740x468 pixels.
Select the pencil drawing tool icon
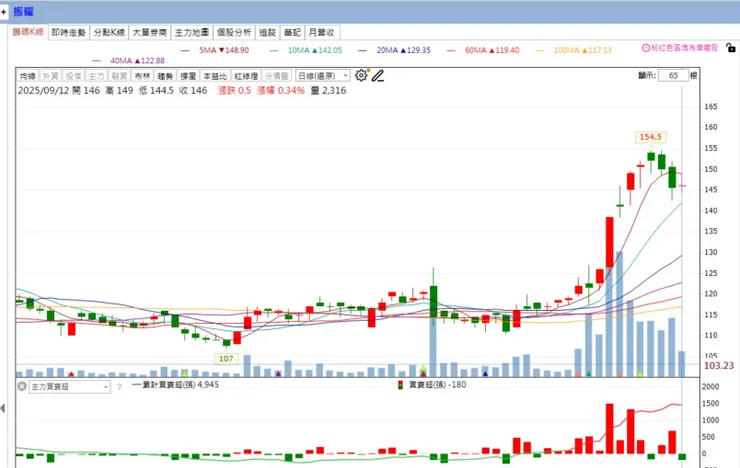coord(378,75)
